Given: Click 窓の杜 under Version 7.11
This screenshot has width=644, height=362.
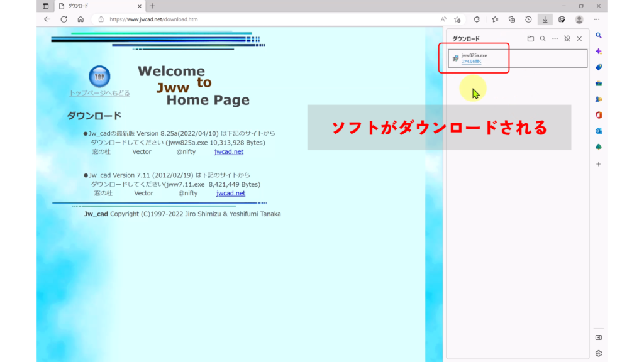Looking at the screenshot, I should 103,194.
